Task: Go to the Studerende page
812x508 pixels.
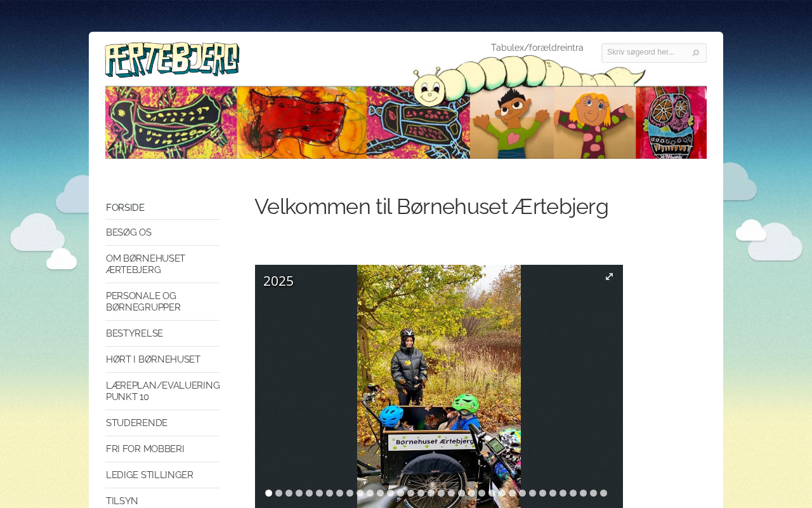Action: [x=136, y=423]
